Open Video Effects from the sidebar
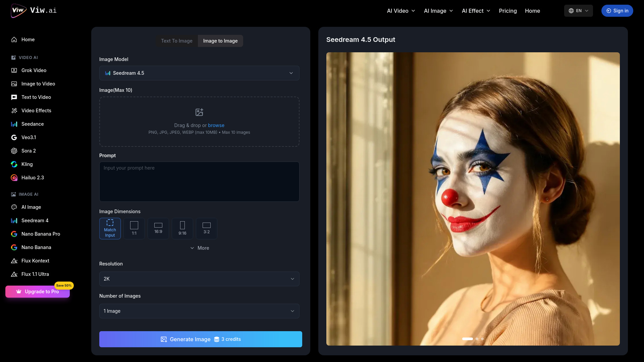The image size is (644, 362). [36, 111]
